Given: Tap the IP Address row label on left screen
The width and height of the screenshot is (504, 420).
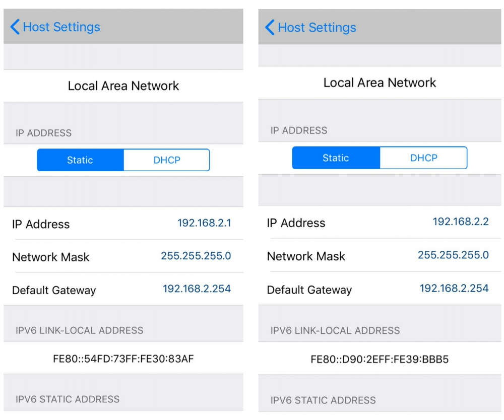Looking at the screenshot, I should [x=41, y=225].
